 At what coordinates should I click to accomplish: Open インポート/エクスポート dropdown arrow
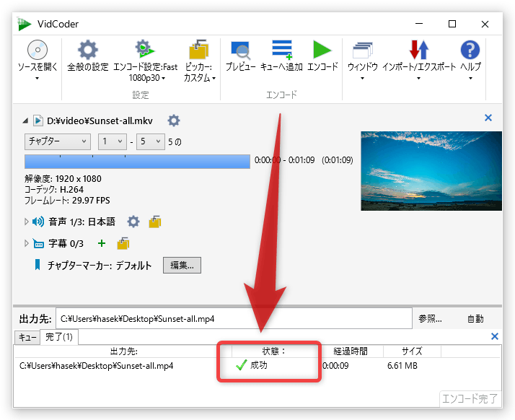tap(419, 78)
